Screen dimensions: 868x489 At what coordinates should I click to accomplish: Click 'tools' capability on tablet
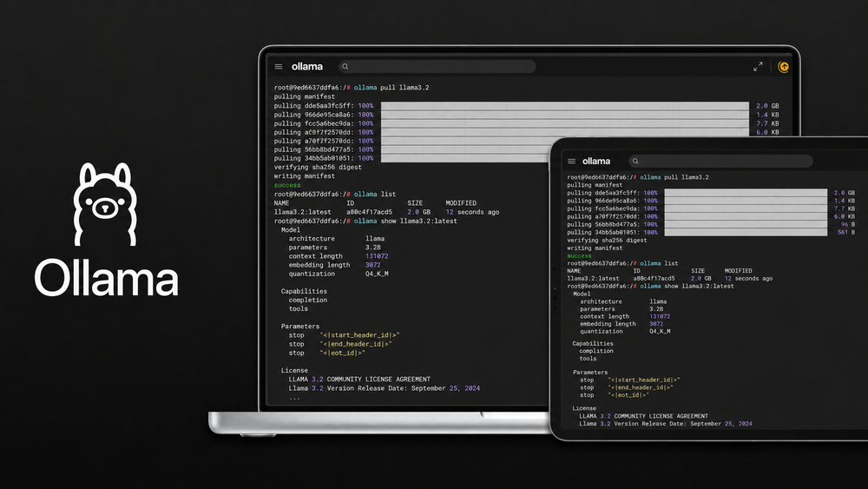point(588,359)
